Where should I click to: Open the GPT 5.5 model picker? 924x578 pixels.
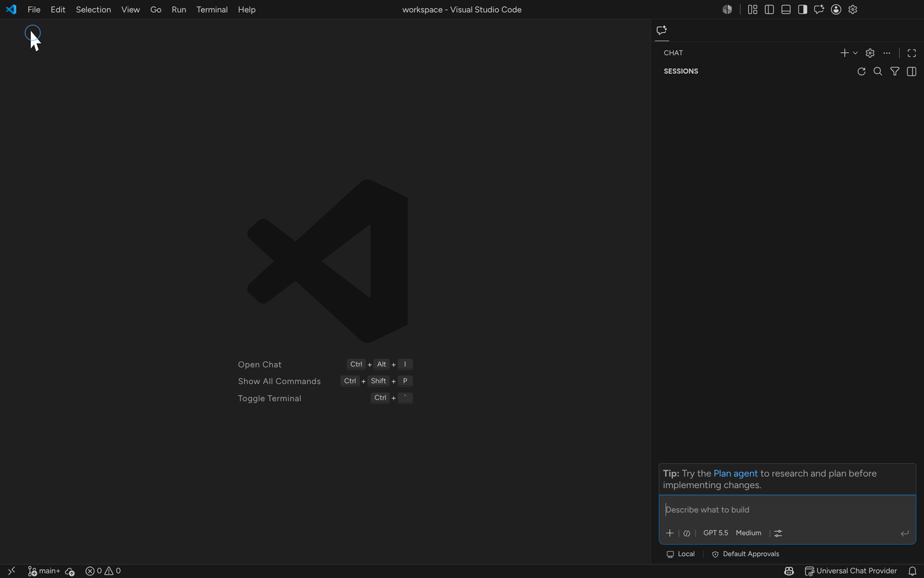click(x=715, y=533)
